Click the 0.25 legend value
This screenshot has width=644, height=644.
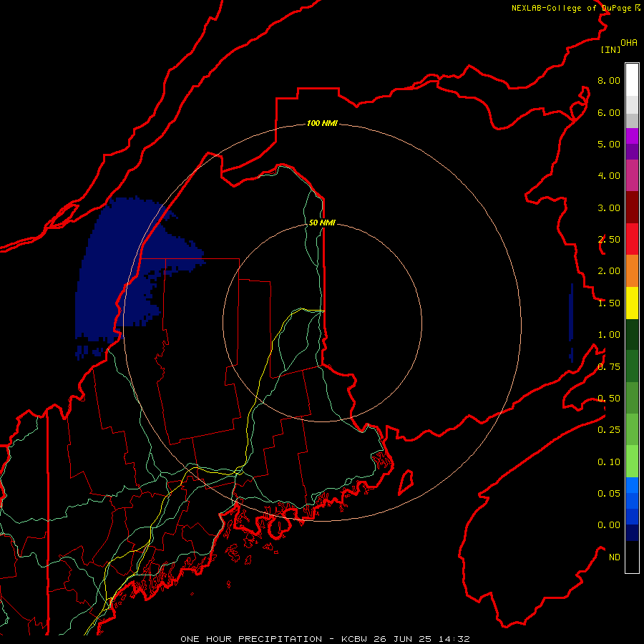click(x=609, y=430)
